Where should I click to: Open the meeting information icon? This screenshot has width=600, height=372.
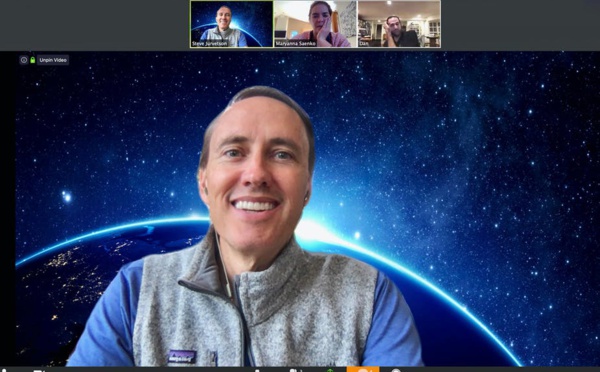(x=24, y=60)
